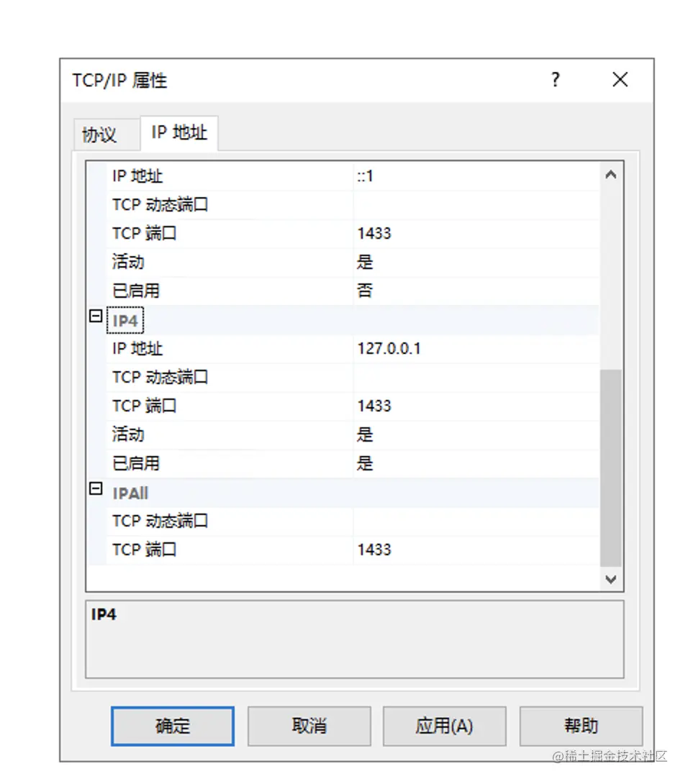Select the IP 地址 tab
This screenshot has width=688, height=784.
pyautogui.click(x=179, y=132)
